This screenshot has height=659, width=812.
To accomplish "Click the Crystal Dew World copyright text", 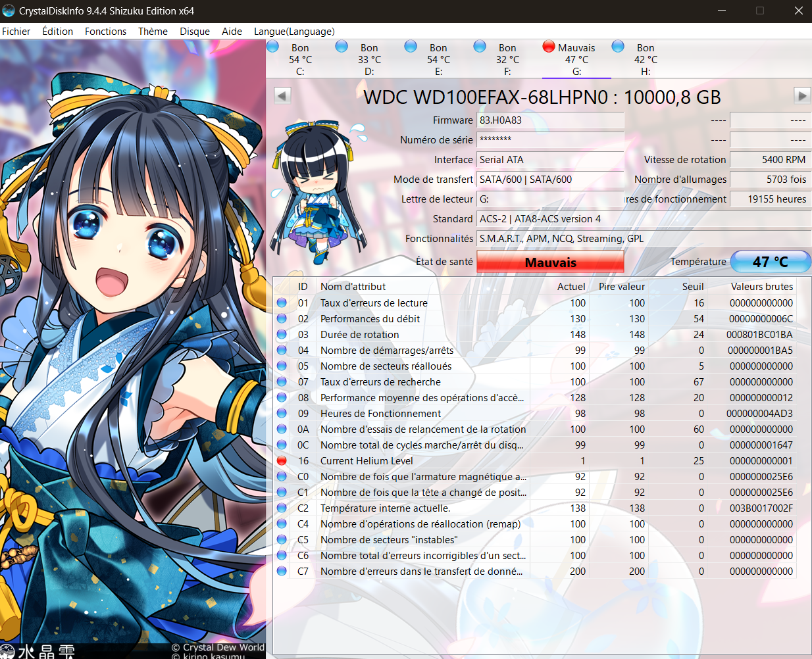I will point(218,647).
